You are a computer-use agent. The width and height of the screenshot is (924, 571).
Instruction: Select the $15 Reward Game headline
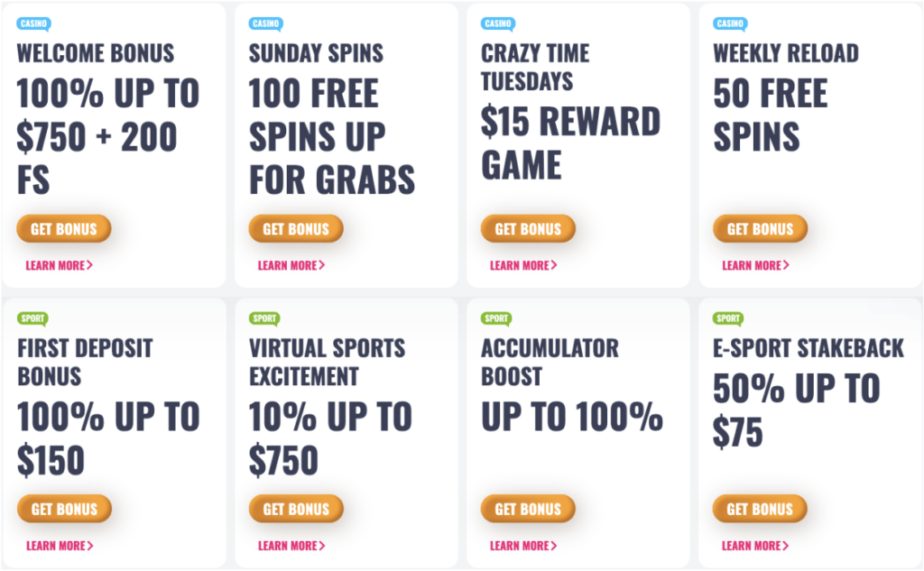pos(570,143)
